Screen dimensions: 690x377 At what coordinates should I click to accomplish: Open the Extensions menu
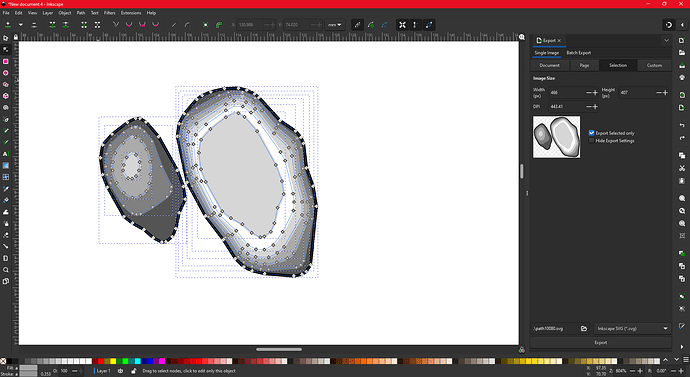click(x=131, y=13)
